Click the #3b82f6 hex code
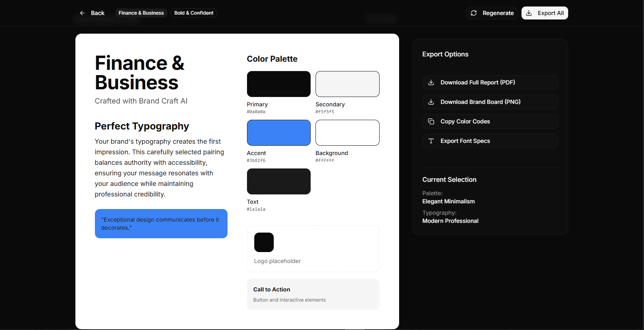644x330 pixels. point(256,160)
